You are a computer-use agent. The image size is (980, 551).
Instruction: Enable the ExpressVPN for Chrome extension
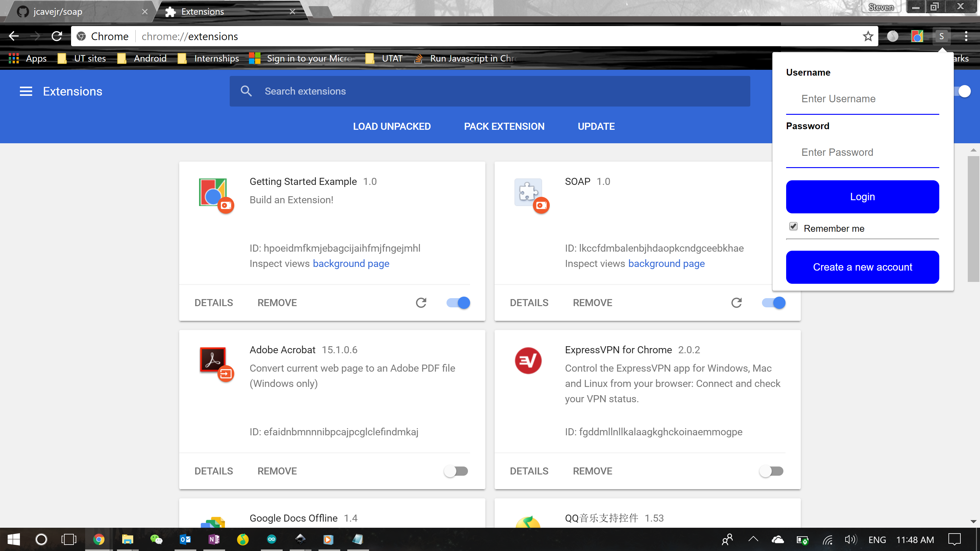tap(771, 471)
